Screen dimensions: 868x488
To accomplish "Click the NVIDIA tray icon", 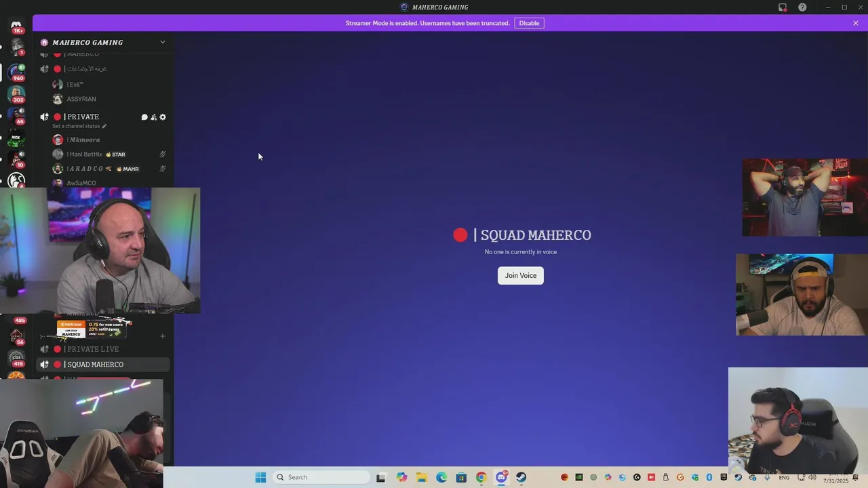I will (x=579, y=478).
